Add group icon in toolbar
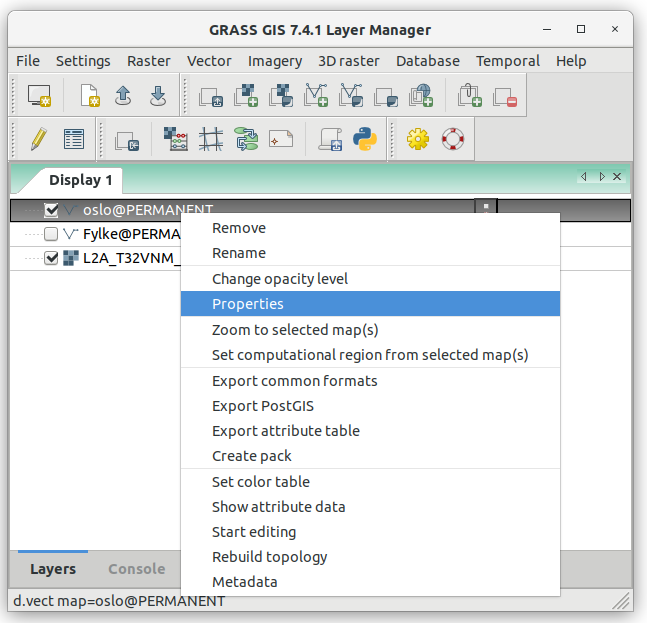The width and height of the screenshot is (647, 623). [x=470, y=96]
